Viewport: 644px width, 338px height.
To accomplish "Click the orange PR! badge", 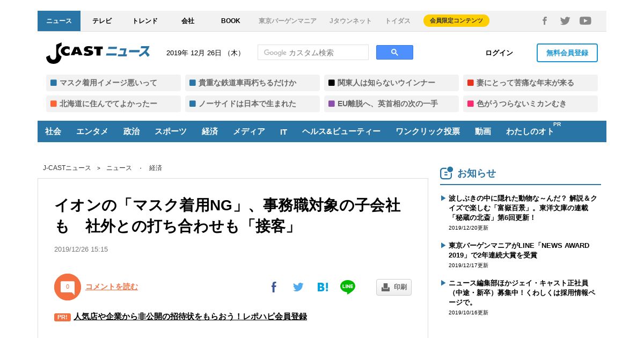I will pyautogui.click(x=62, y=317).
